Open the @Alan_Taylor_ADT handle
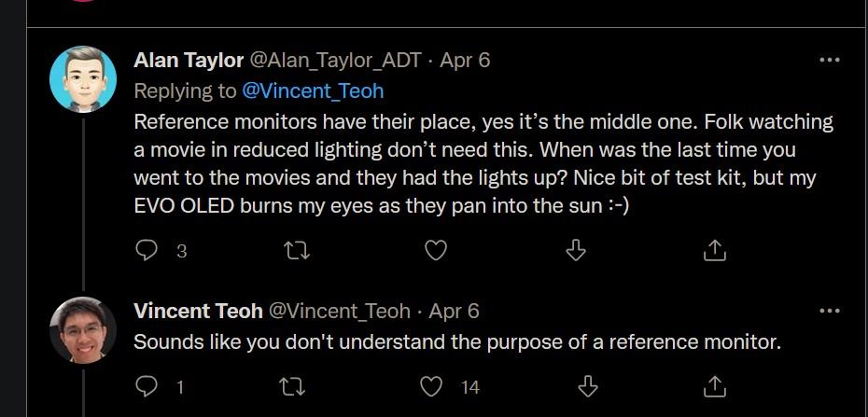Screen dimensions: 868x417 335,61
